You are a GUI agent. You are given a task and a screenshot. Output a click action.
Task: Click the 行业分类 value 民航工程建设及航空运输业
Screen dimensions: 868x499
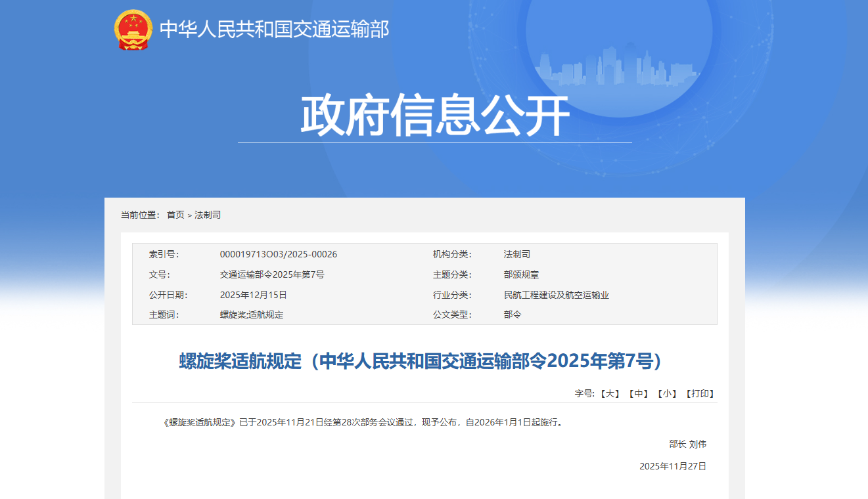tap(555, 294)
